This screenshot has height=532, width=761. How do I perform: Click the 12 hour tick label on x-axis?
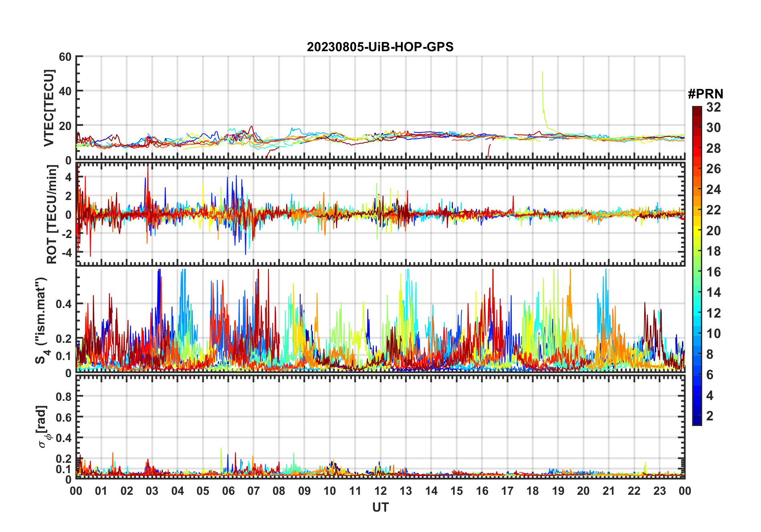coord(380,491)
